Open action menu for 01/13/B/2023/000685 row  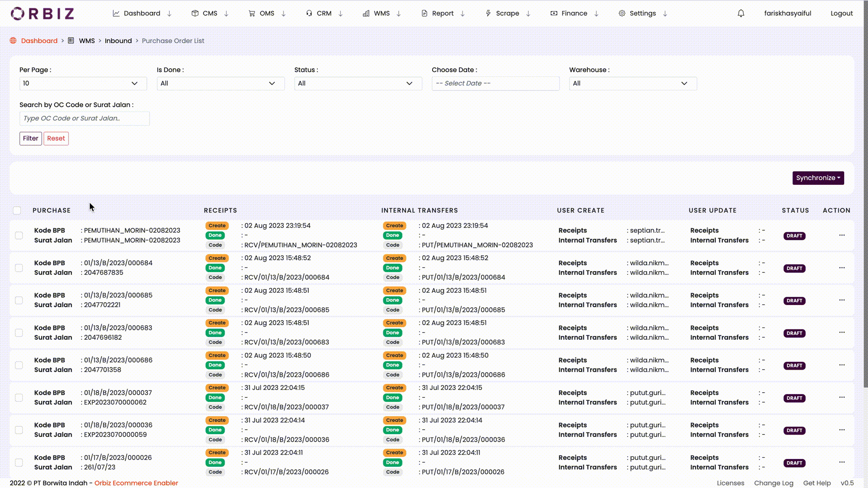click(842, 300)
